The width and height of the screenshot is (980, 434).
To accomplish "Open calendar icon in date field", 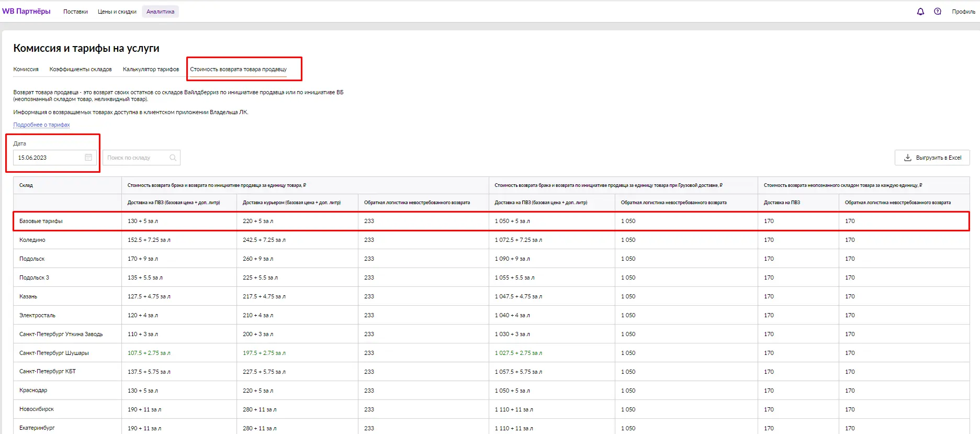I will click(88, 158).
